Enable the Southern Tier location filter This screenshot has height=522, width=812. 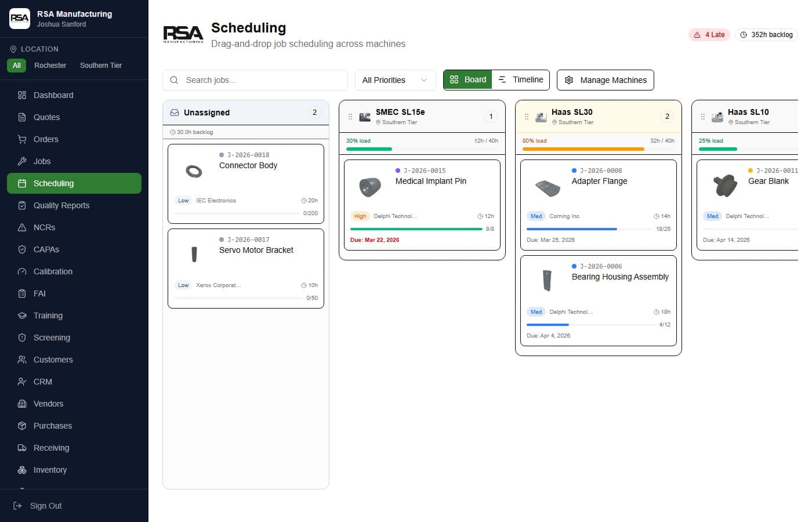(x=100, y=65)
